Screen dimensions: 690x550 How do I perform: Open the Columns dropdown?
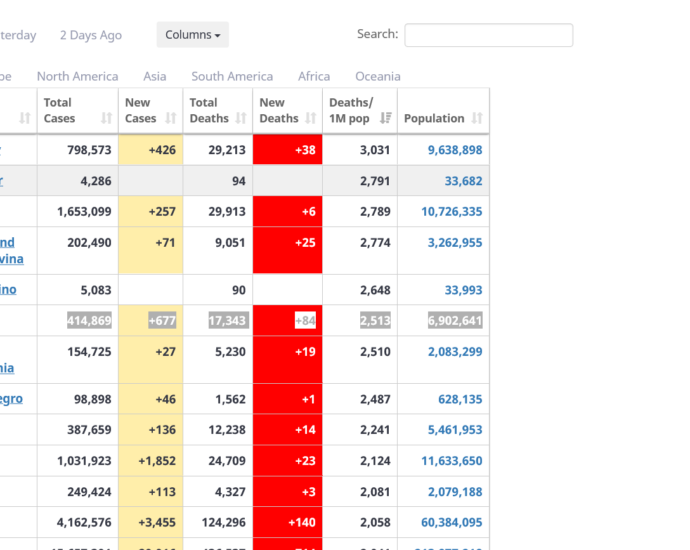193,35
